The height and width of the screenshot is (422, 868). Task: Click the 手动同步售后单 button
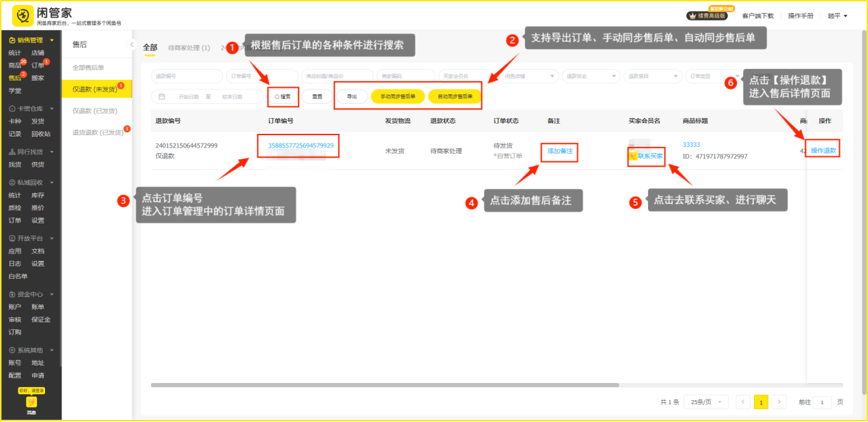pyautogui.click(x=397, y=97)
